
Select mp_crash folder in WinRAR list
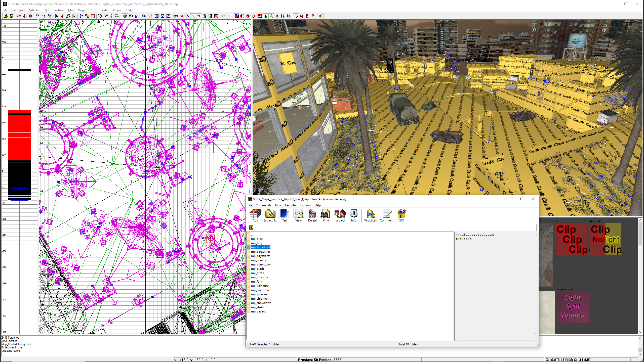click(x=257, y=269)
